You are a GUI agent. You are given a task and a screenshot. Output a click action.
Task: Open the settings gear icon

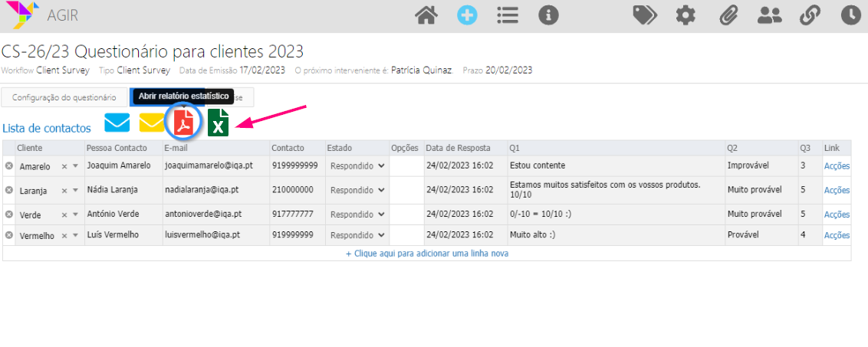click(686, 15)
